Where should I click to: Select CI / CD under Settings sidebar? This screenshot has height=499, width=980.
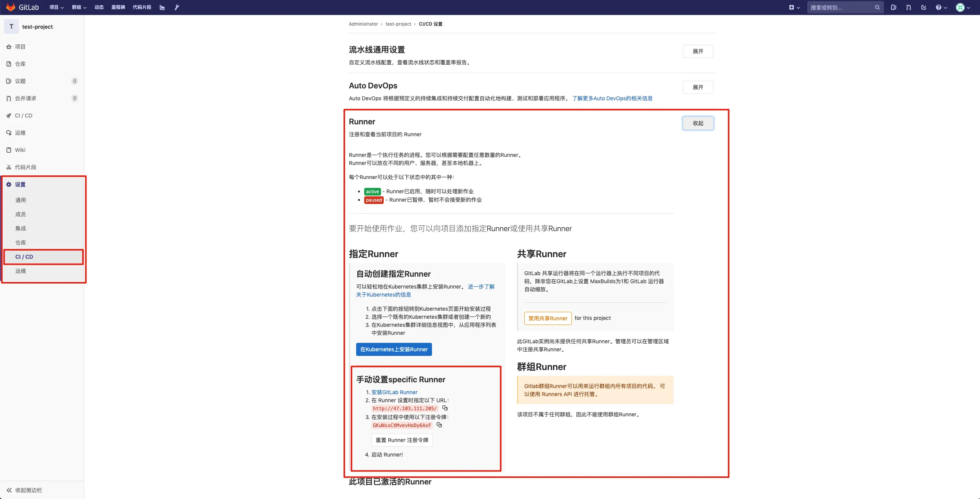pyautogui.click(x=24, y=257)
